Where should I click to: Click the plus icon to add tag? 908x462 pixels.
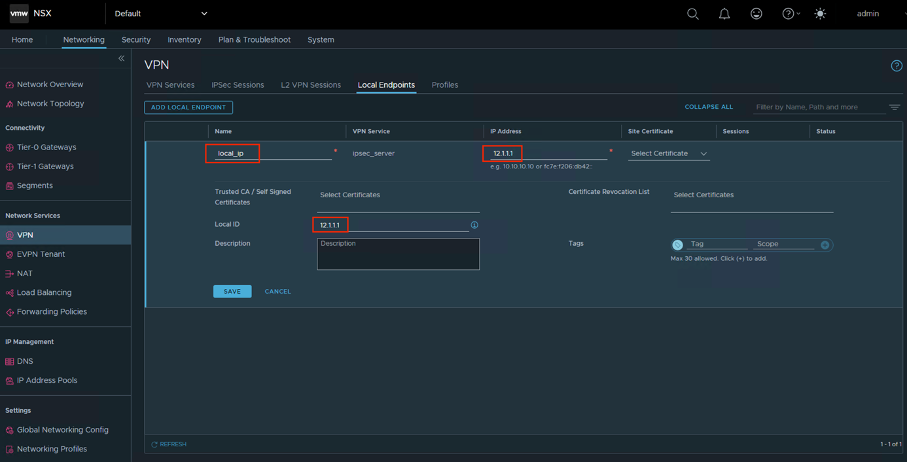[825, 245]
